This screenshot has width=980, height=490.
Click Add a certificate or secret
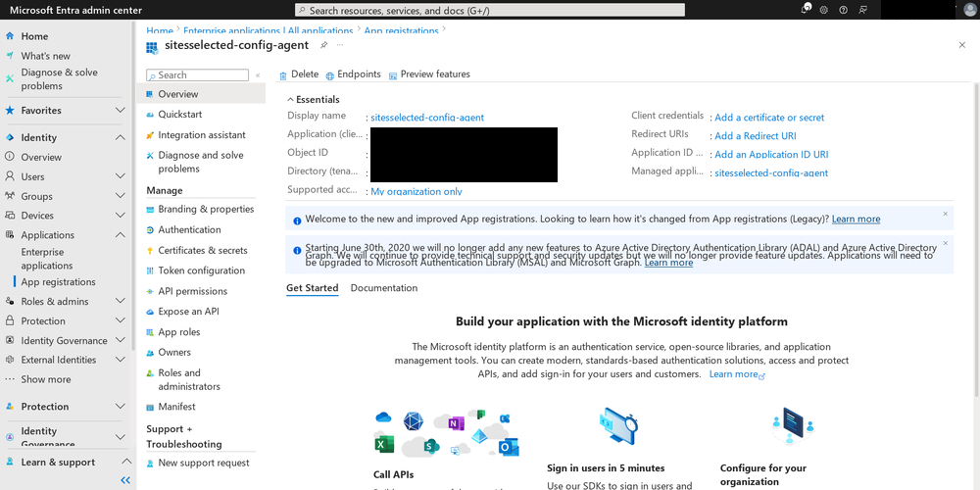tap(769, 118)
